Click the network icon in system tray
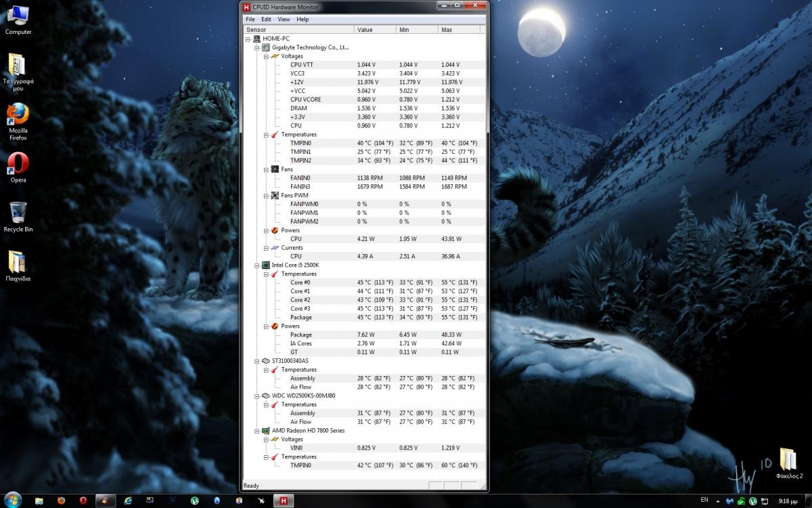812x508 pixels. pyautogui.click(x=765, y=501)
